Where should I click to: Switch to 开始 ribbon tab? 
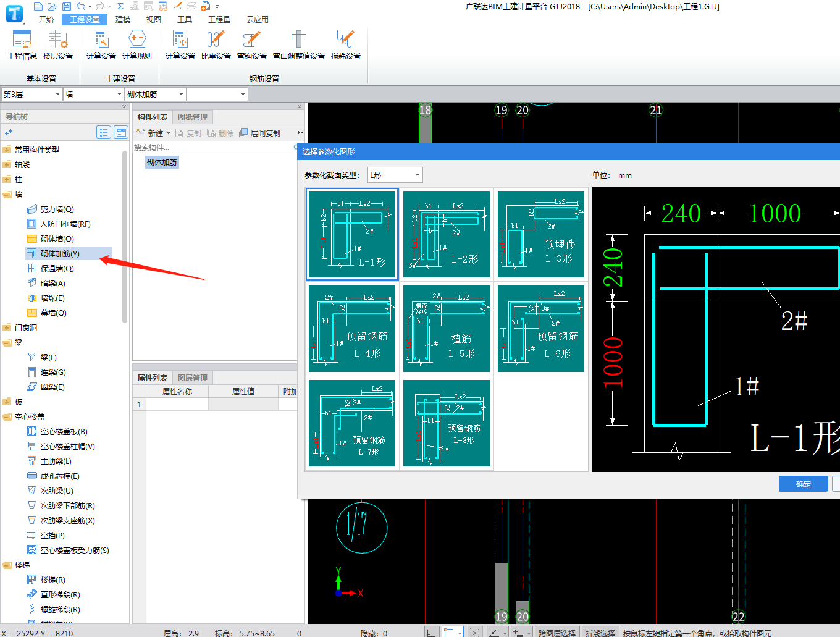[46, 19]
